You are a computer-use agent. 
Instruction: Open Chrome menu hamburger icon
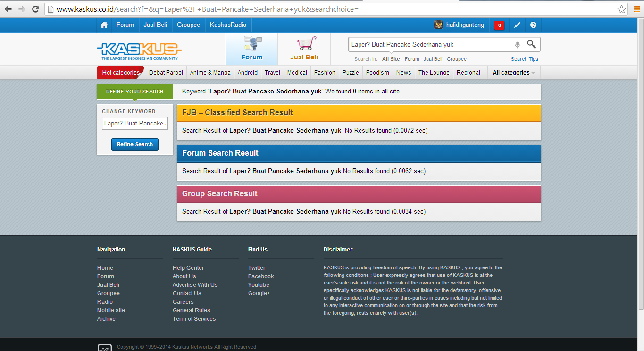pos(637,9)
